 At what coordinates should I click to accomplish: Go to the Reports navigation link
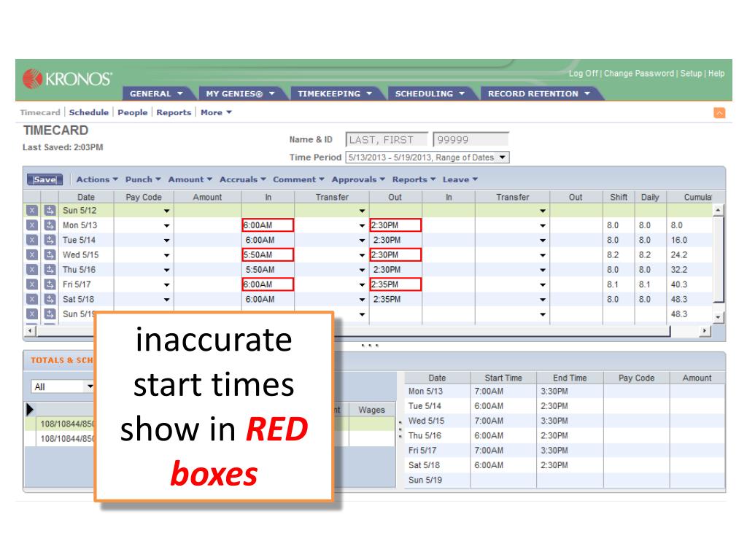pos(174,112)
